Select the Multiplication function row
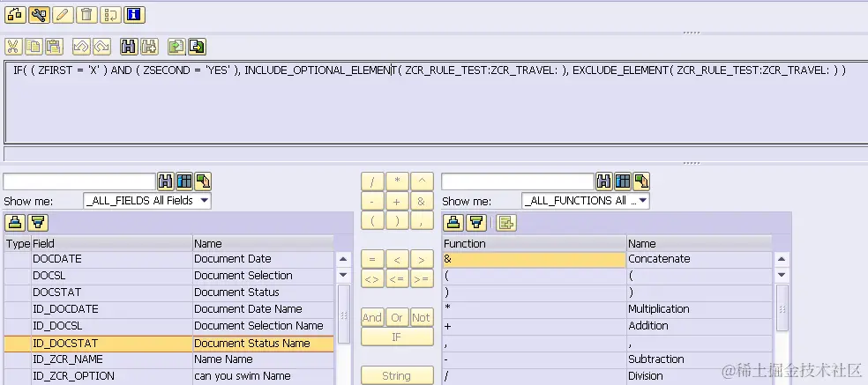This screenshot has width=868, height=385. [x=607, y=308]
